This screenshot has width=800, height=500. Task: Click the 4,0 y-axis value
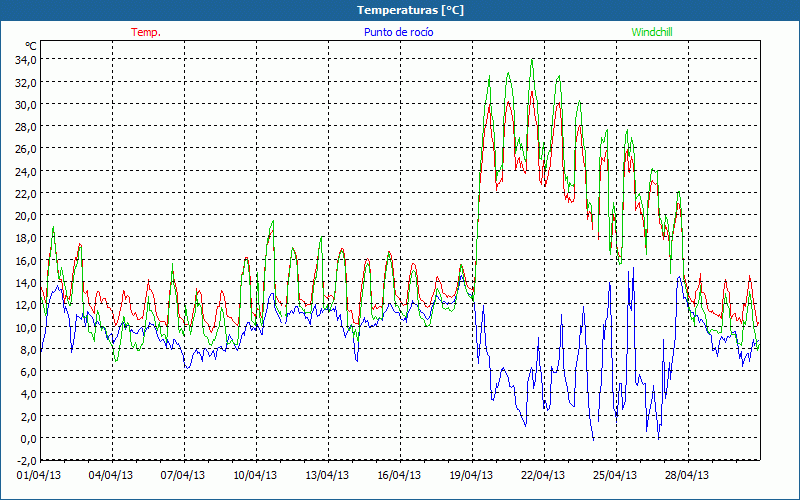[29, 394]
